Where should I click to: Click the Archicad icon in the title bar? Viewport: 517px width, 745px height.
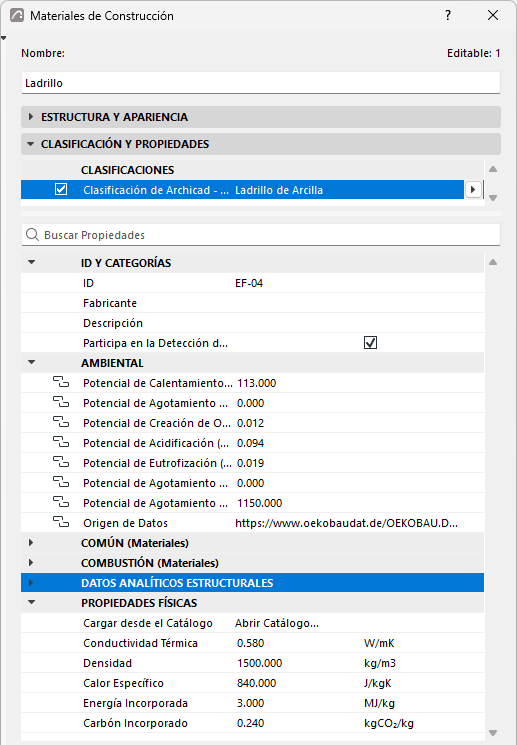click(x=17, y=15)
